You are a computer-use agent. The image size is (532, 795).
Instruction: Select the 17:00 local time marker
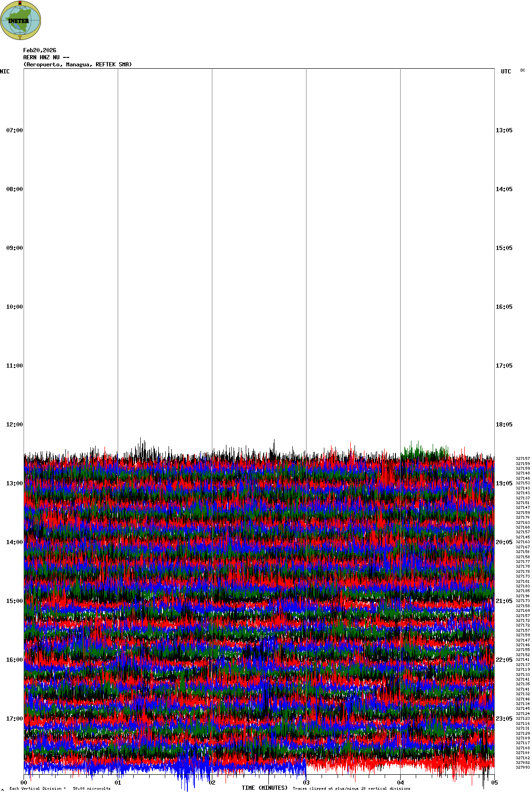pyautogui.click(x=14, y=719)
